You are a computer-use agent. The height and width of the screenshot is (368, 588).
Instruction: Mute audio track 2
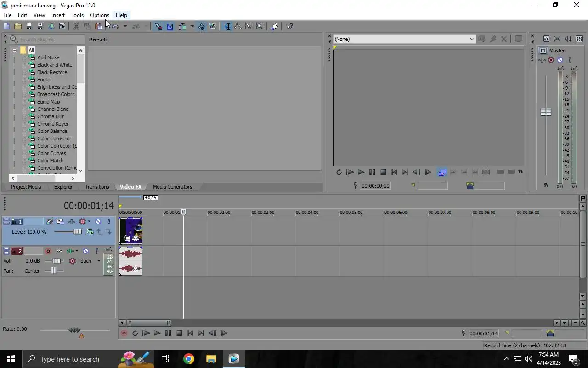pos(85,251)
